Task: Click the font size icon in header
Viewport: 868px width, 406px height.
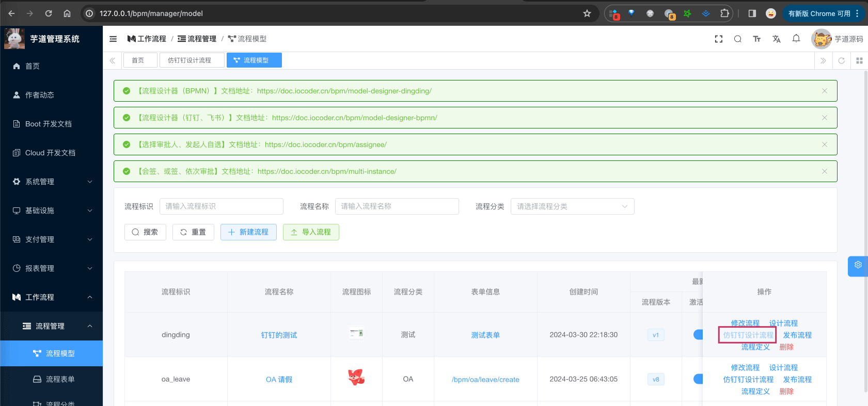Action: pos(756,39)
